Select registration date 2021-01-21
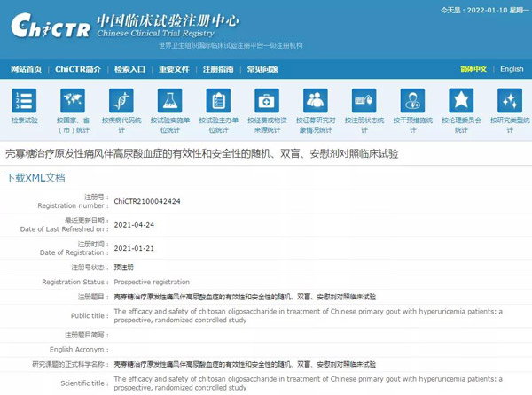The height and width of the screenshot is (395, 532). pos(134,248)
